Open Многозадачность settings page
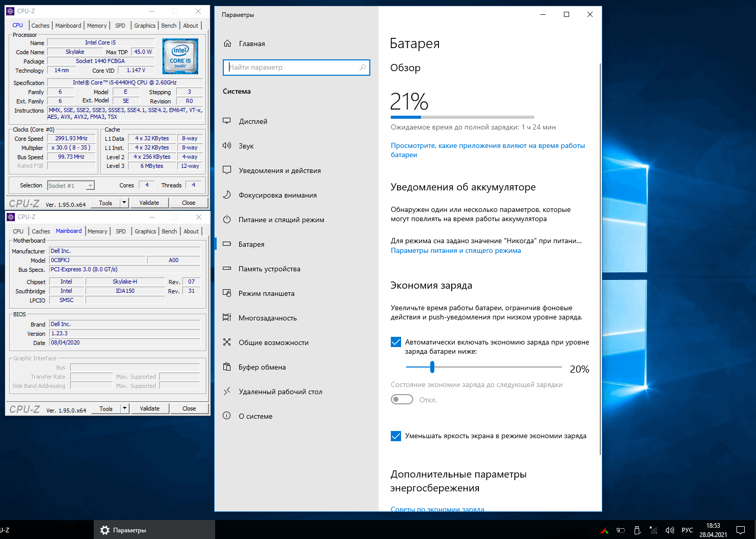This screenshot has width=756, height=539. [296, 318]
